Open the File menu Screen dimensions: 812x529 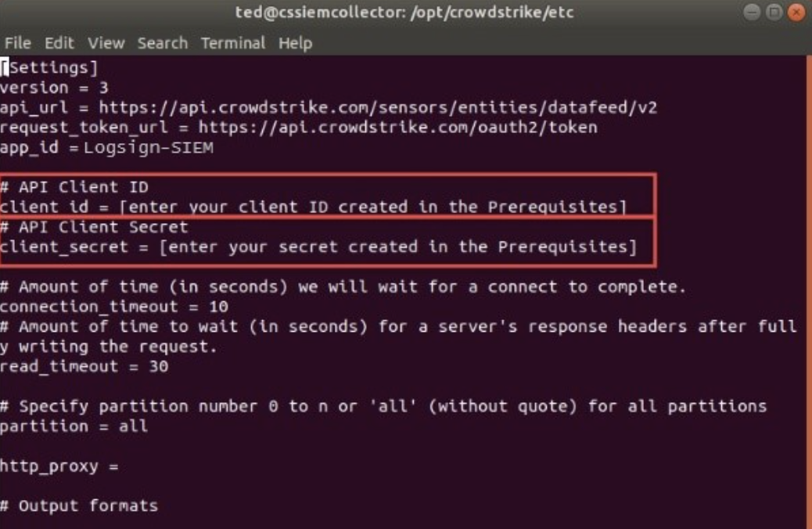(18, 43)
